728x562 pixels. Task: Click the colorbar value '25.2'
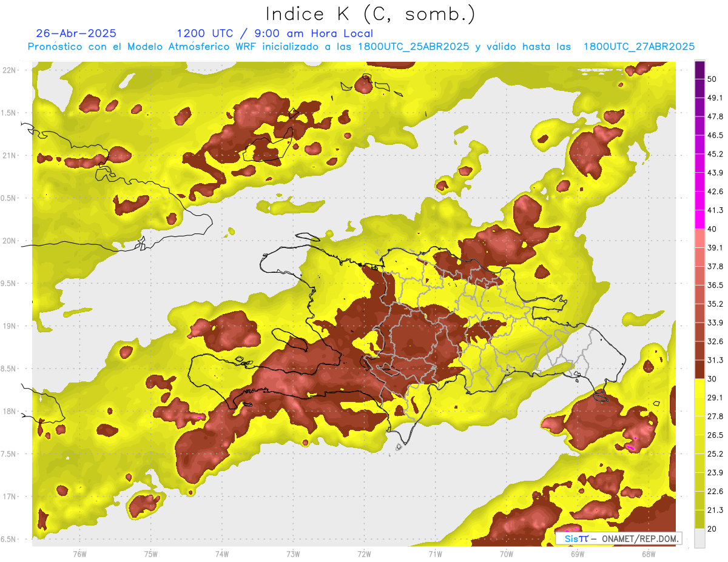tap(715, 454)
